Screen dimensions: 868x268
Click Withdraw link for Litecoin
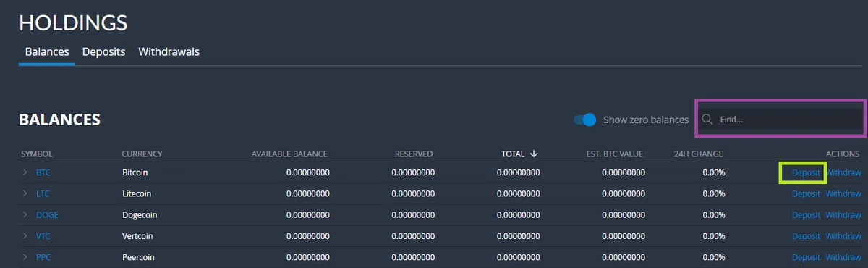[x=843, y=193]
